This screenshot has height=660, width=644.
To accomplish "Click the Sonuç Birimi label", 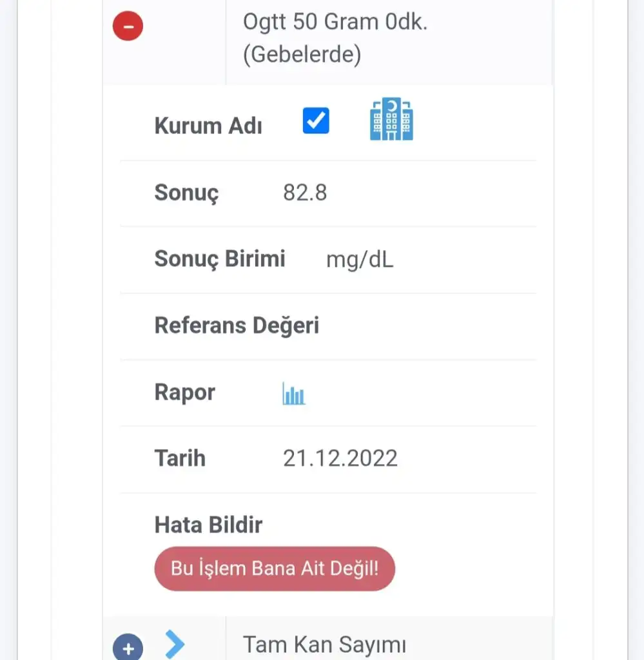I will (219, 259).
